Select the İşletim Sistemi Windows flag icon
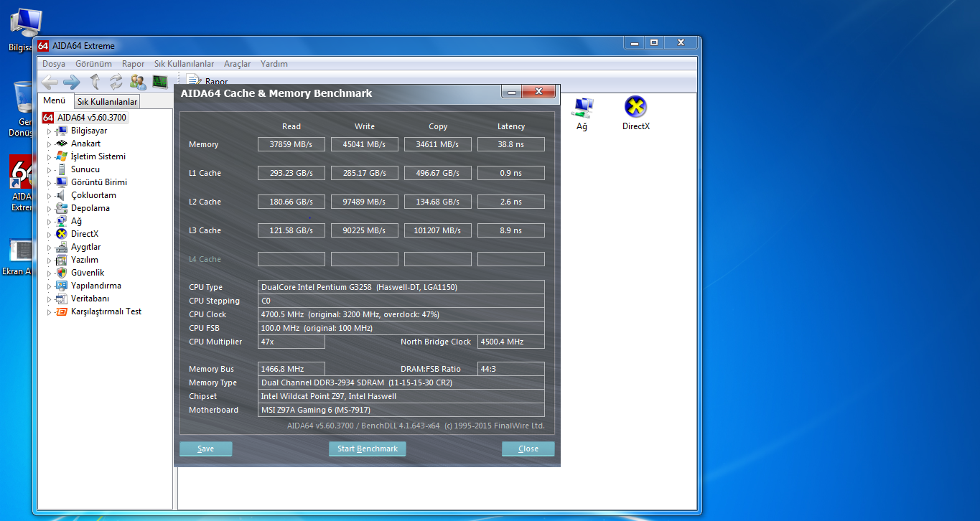 [62, 156]
